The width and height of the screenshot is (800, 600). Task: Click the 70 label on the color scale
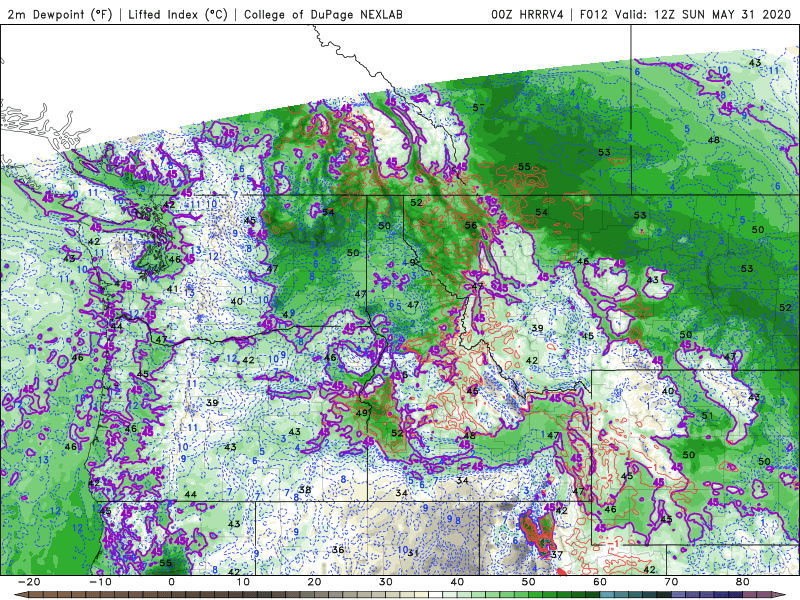pos(671,582)
